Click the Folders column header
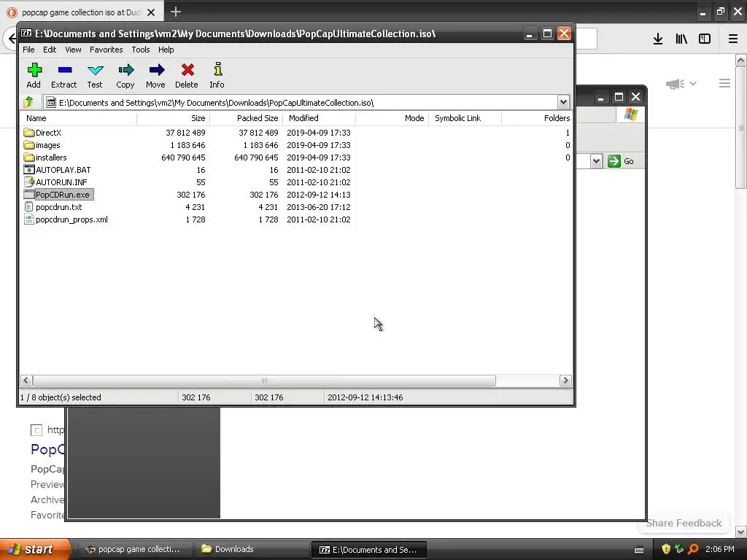This screenshot has height=560, width=747. coord(538,118)
